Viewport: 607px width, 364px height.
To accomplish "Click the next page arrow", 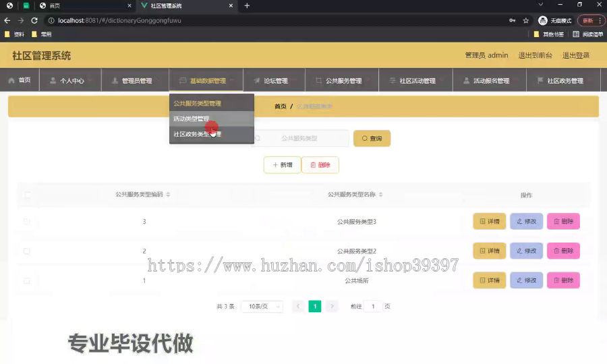I will pyautogui.click(x=332, y=306).
